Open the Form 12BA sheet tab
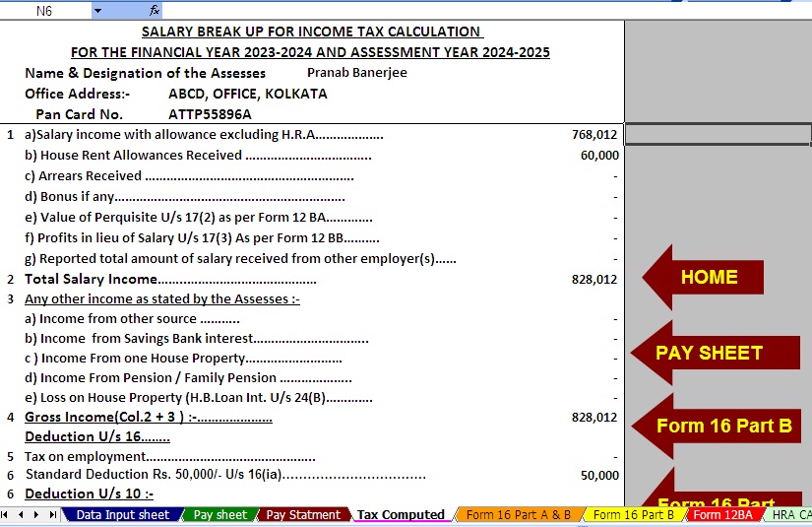Screen dimensions: 812x527 pos(723,514)
